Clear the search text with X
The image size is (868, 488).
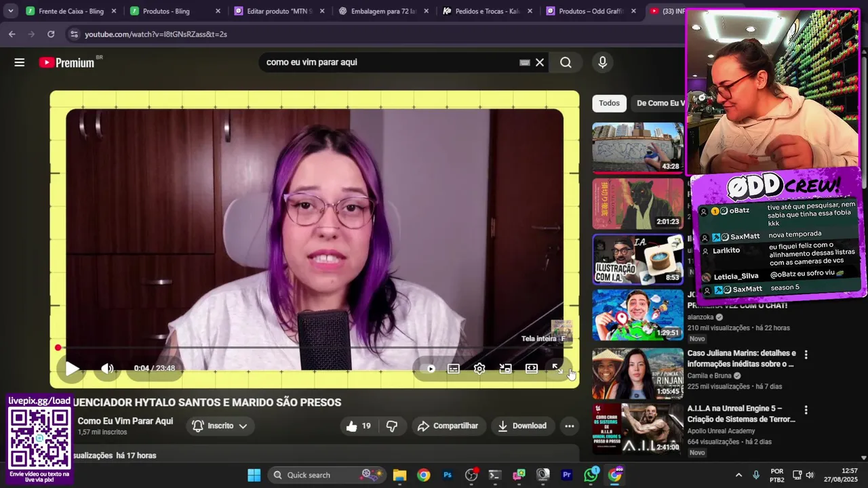pyautogui.click(x=540, y=62)
